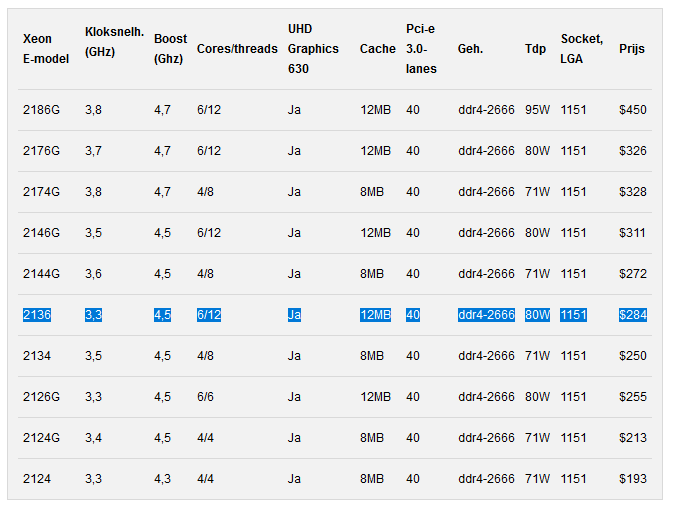Screen dimensions: 678x515
Task: Click the $450 price cell
Action: [x=632, y=109]
